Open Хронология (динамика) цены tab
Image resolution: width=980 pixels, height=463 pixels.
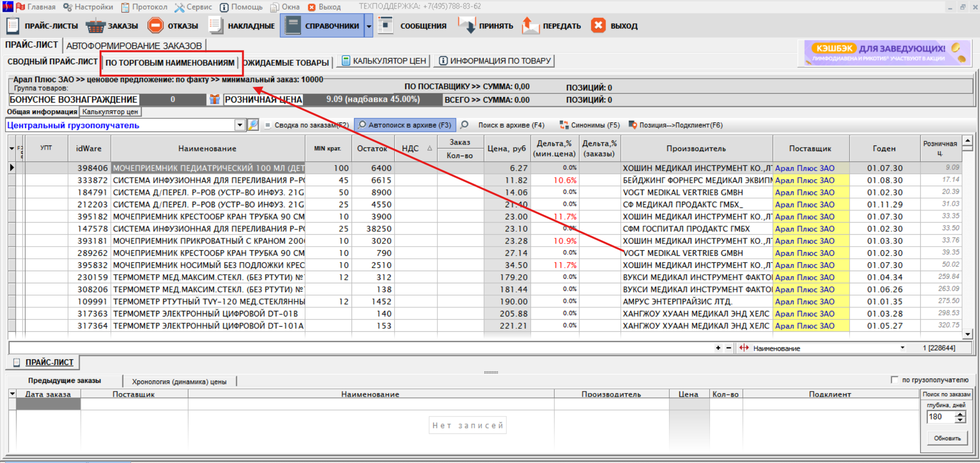pyautogui.click(x=179, y=381)
